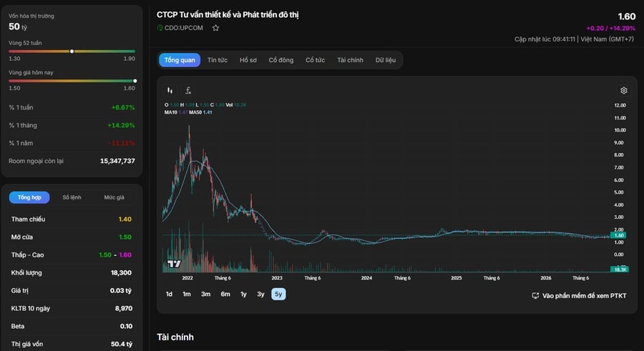Switch chart range to 1y
This screenshot has height=351, width=644.
coord(243,294)
